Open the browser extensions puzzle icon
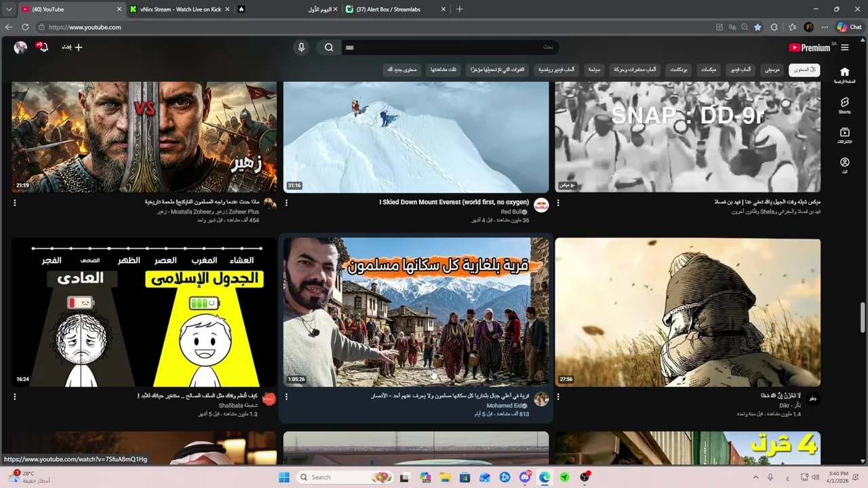868x488 pixels. point(774,27)
